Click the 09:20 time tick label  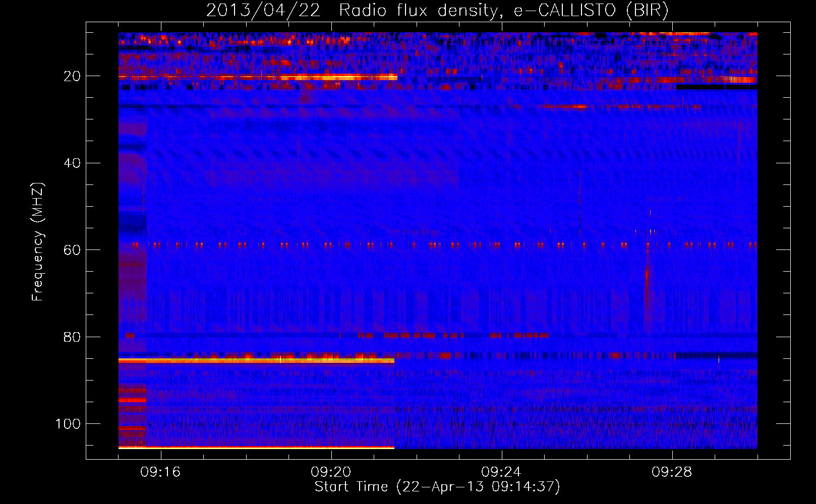pos(331,472)
